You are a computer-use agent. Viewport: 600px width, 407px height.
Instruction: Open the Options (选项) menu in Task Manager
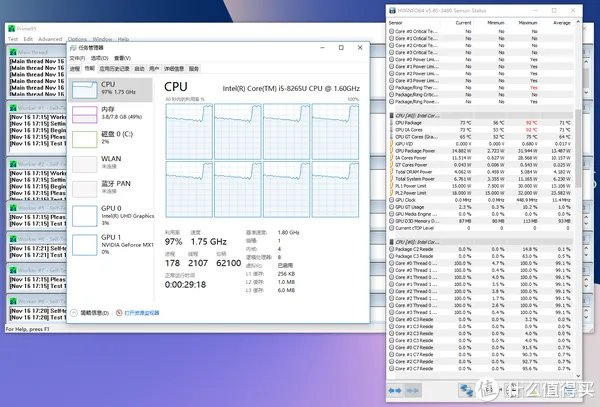point(96,59)
